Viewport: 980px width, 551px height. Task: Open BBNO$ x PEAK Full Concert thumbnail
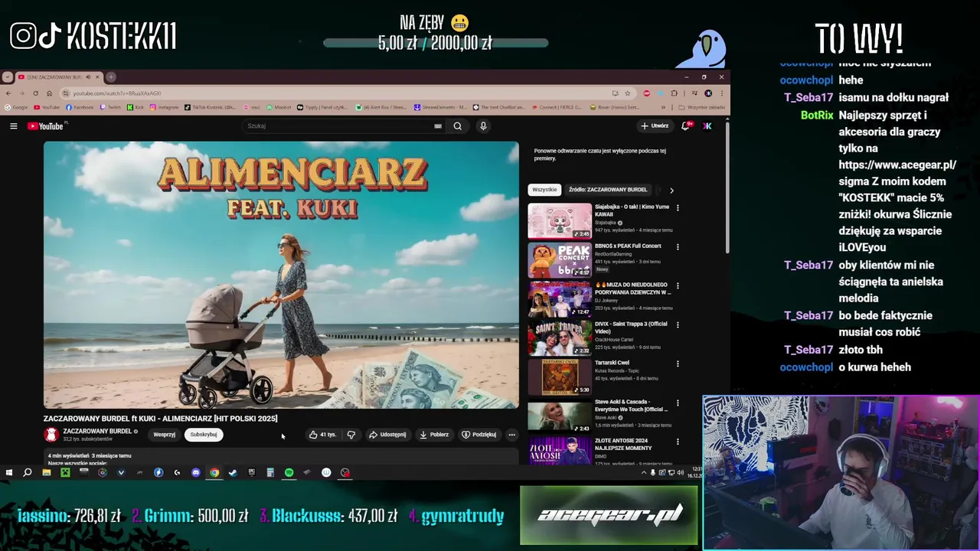[x=560, y=260]
